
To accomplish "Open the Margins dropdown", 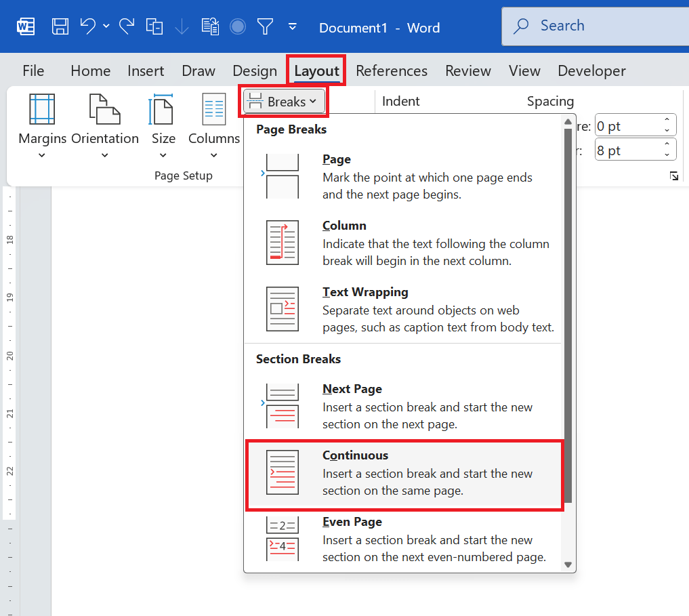I will [x=42, y=126].
